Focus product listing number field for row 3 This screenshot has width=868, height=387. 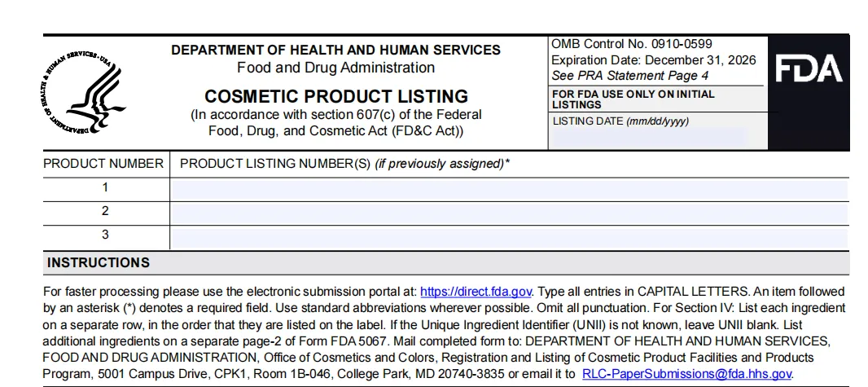pyautogui.click(x=509, y=238)
